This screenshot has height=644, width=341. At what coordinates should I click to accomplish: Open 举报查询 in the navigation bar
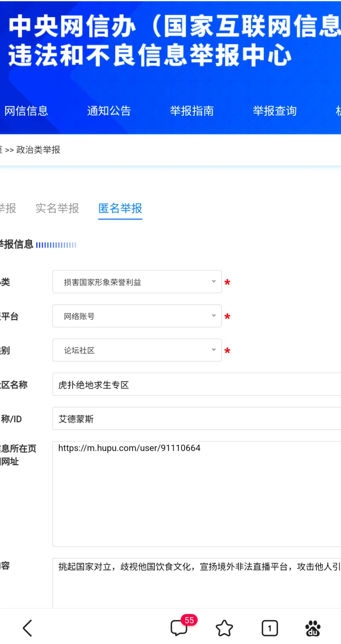tap(274, 111)
